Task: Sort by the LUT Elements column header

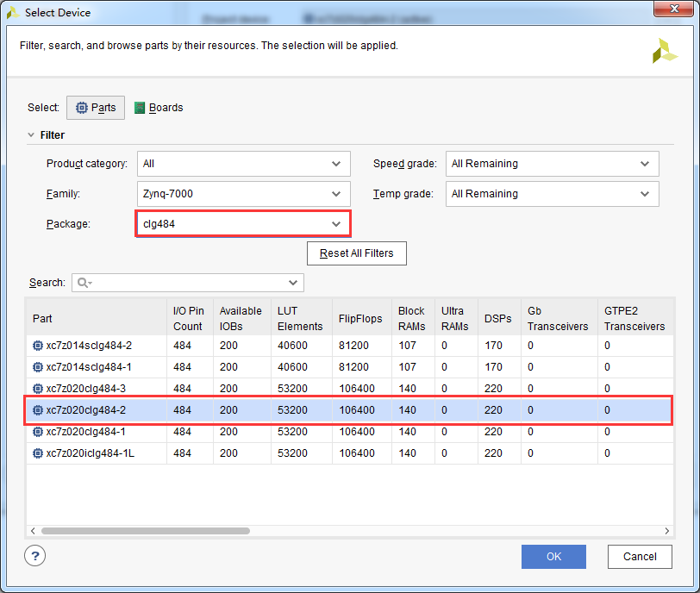Action: [302, 319]
